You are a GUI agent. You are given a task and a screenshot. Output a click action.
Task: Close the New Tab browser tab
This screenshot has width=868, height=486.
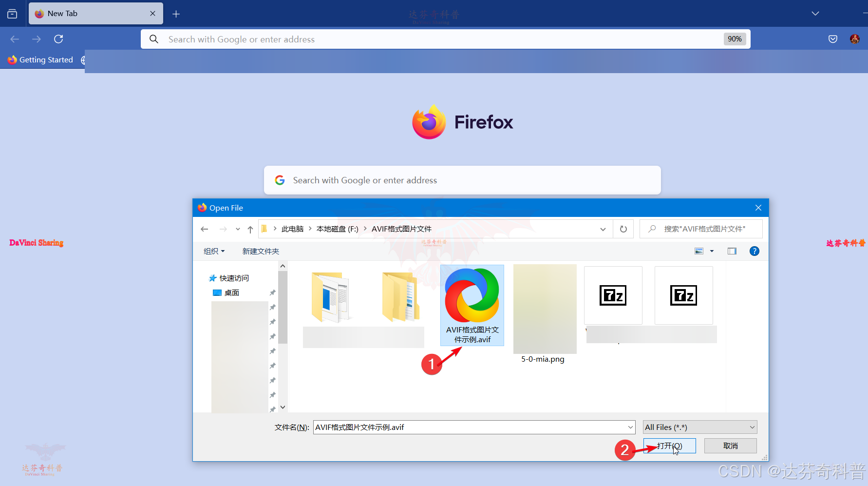tap(152, 14)
